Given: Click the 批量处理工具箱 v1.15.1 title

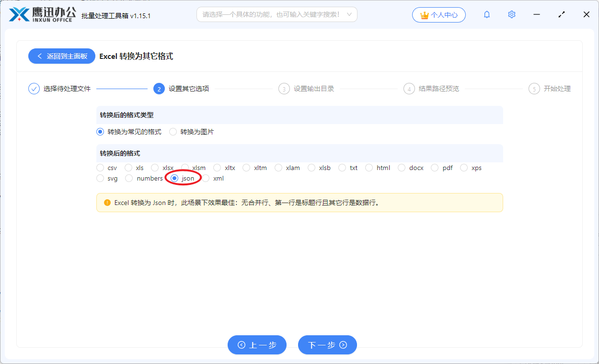Looking at the screenshot, I should point(116,16).
